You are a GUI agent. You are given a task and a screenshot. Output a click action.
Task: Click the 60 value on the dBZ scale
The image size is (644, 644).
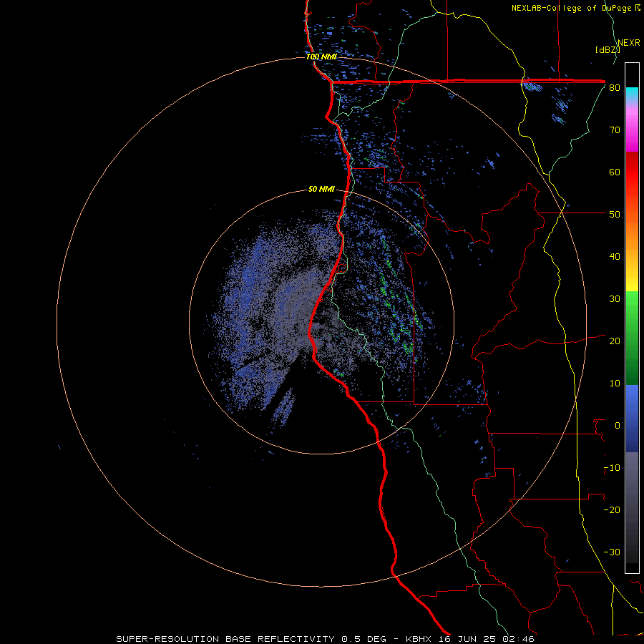click(x=615, y=172)
